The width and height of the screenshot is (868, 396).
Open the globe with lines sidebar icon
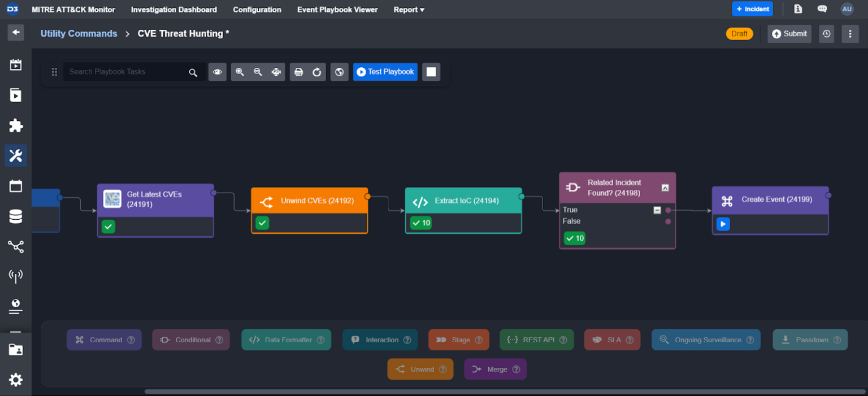16,306
